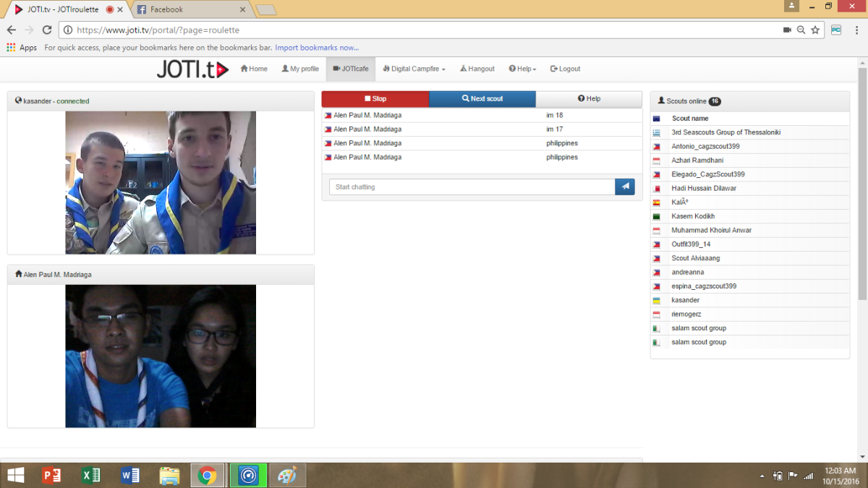Open PowerPoint from the taskbar
The height and width of the screenshot is (488, 868).
51,475
